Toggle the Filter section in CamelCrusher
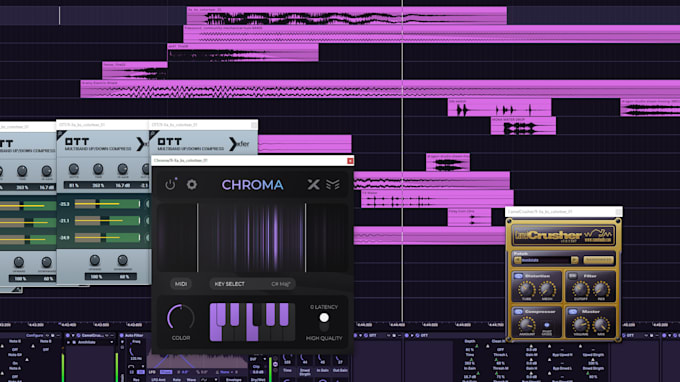The width and height of the screenshot is (680, 382). (x=572, y=276)
